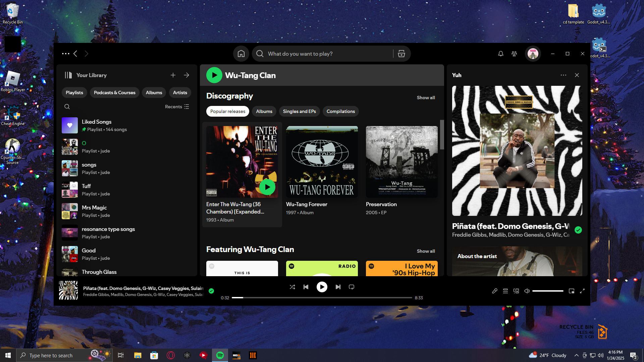Open the three-dot menu in the Yuh panel
The height and width of the screenshot is (362, 644).
tap(563, 75)
